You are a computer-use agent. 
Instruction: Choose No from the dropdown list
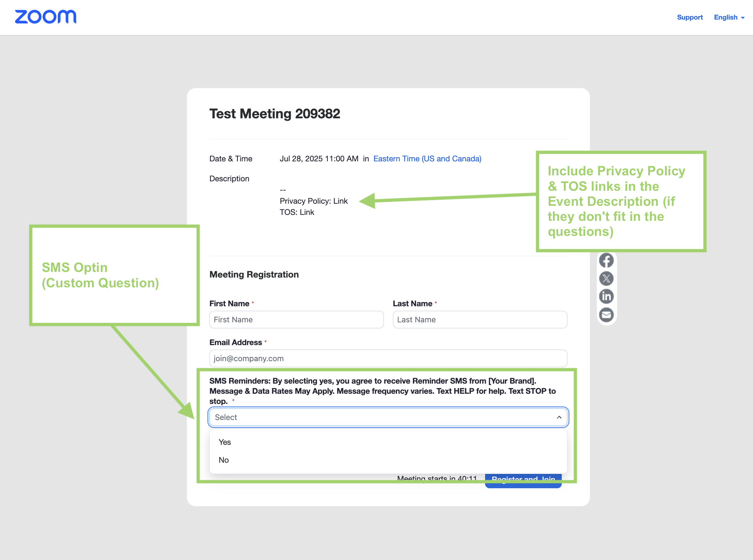point(224,460)
